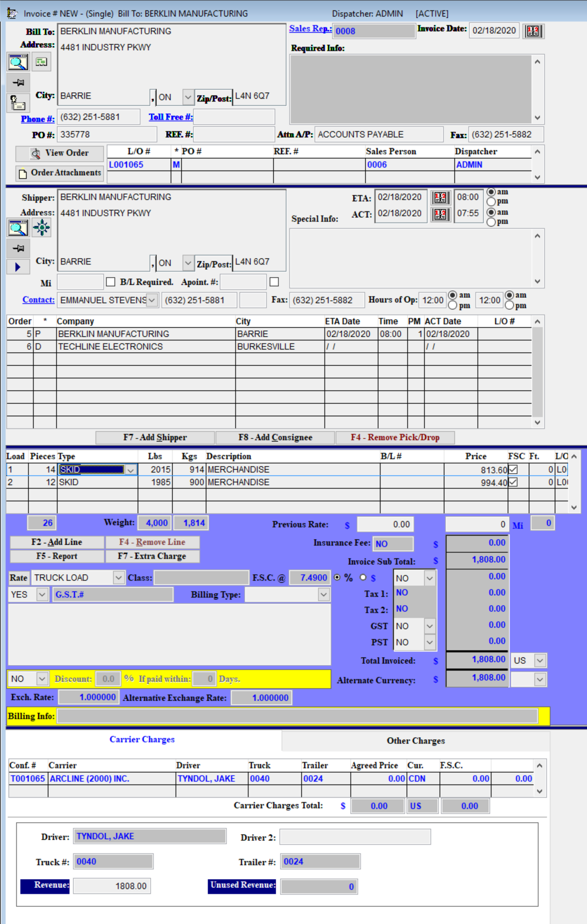The height and width of the screenshot is (924, 587).
Task: Click the Shipper pin icon
Action: point(18,248)
